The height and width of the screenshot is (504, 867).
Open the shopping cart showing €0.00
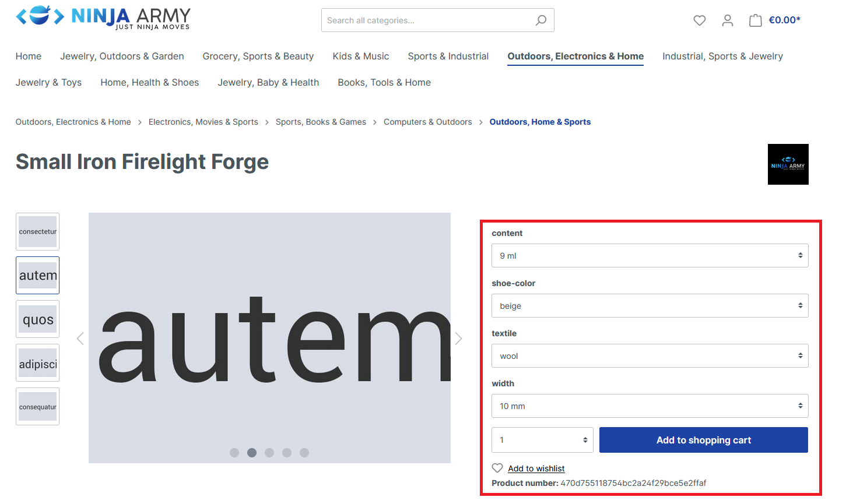(x=775, y=20)
